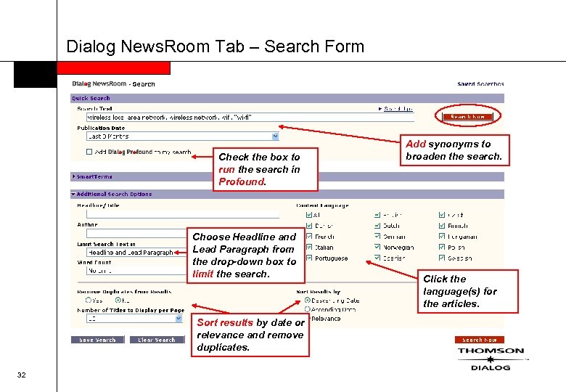
Task: Uncheck the French language checkbox
Action: click(x=309, y=237)
